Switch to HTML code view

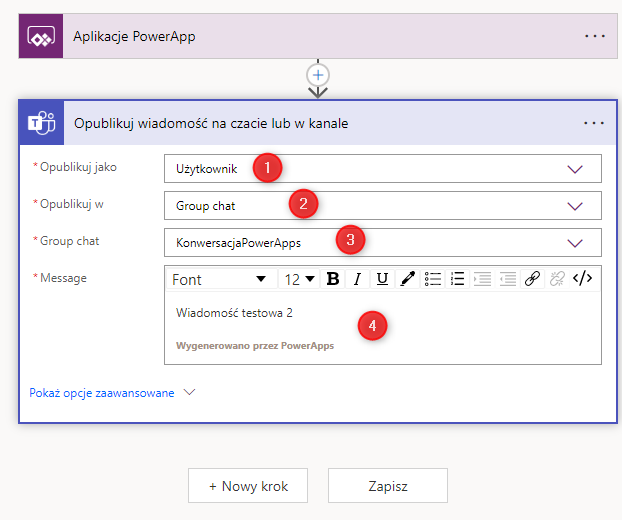point(583,279)
